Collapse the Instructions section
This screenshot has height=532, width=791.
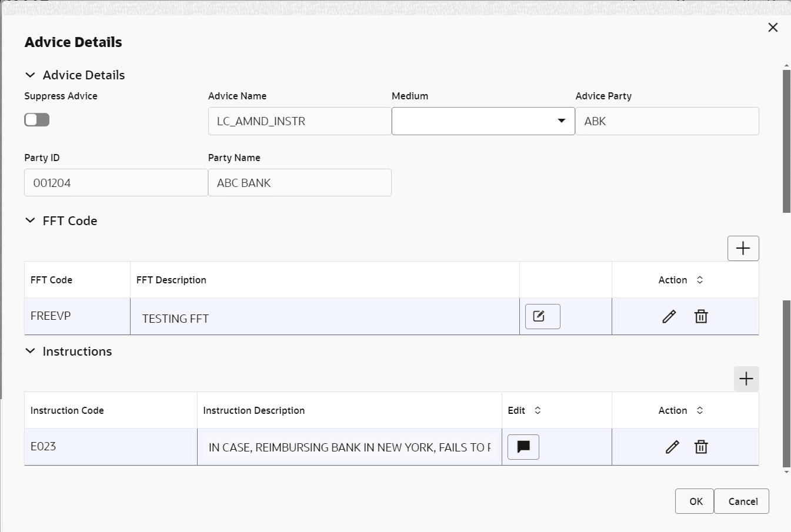pos(30,351)
